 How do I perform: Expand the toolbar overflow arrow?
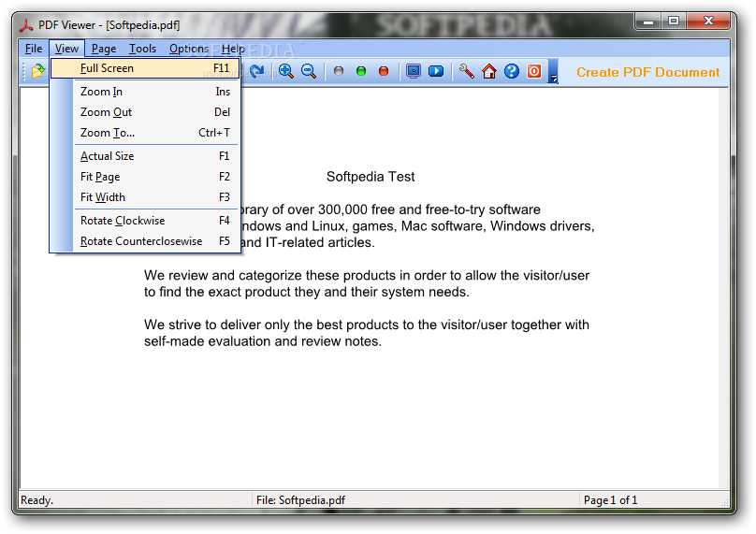[554, 71]
